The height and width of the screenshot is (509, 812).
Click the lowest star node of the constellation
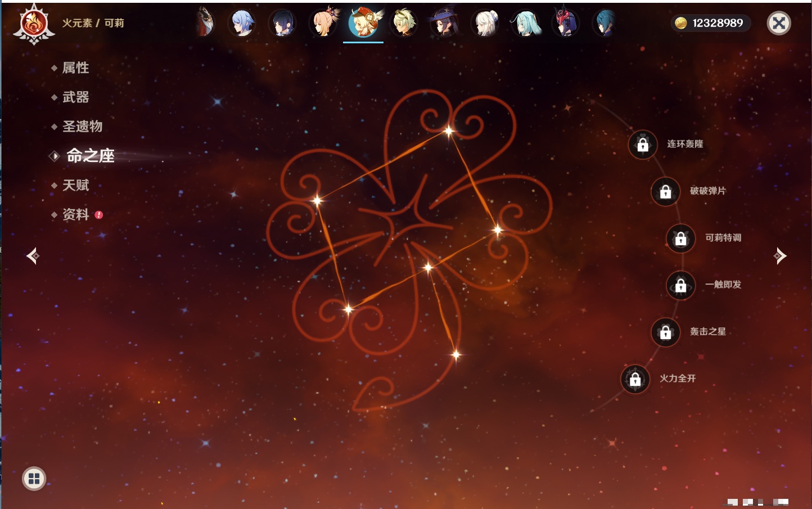pyautogui.click(x=456, y=354)
